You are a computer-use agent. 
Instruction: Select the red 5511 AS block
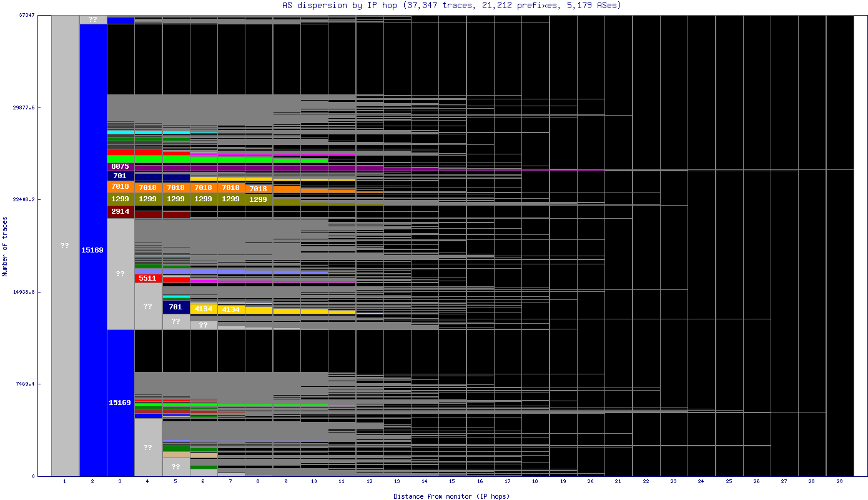148,278
